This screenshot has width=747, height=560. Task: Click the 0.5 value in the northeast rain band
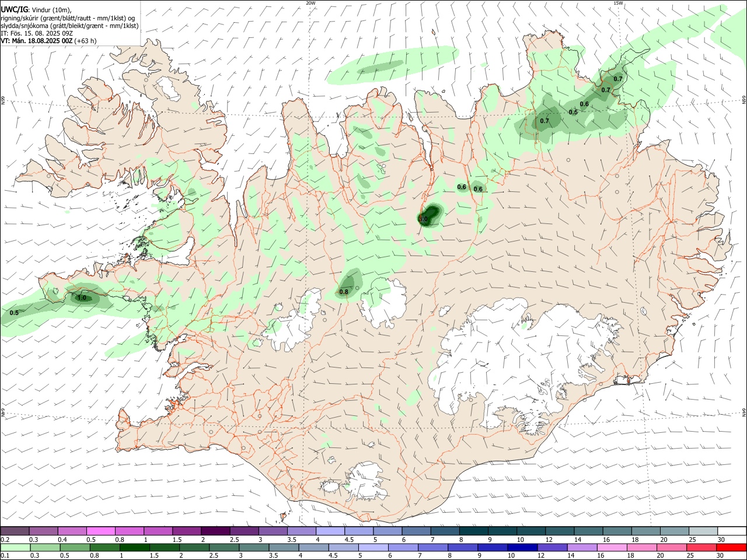[x=573, y=113]
